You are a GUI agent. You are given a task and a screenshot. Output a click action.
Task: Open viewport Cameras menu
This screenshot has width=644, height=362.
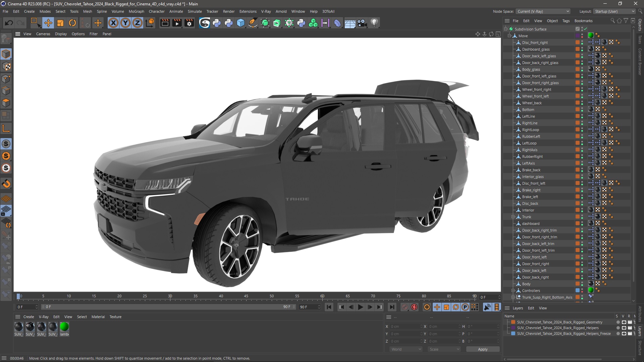point(43,34)
